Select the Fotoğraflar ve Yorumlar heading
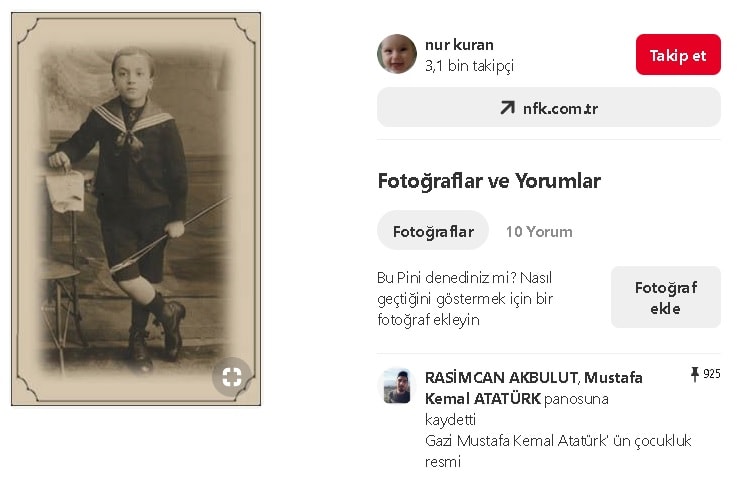The width and height of the screenshot is (737, 485). 489,181
